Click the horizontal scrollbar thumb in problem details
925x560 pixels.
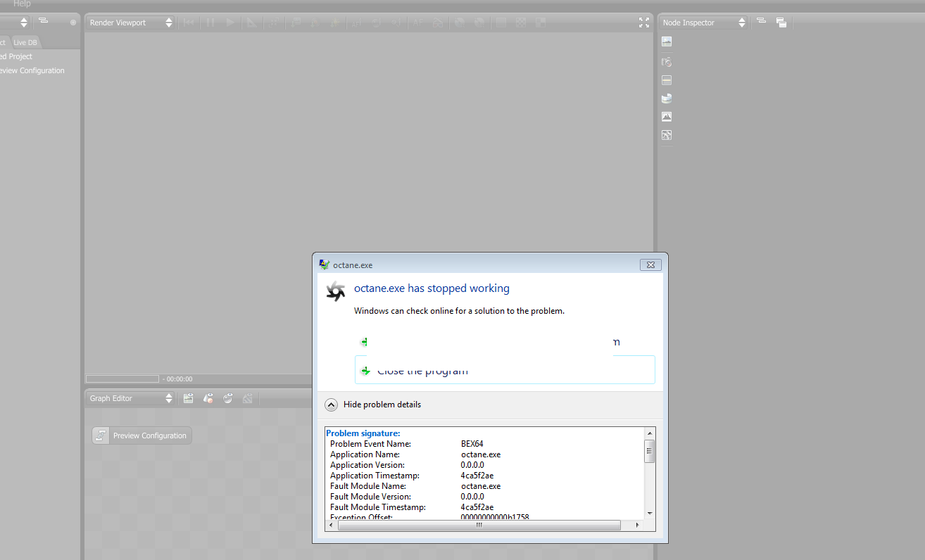tap(479, 525)
